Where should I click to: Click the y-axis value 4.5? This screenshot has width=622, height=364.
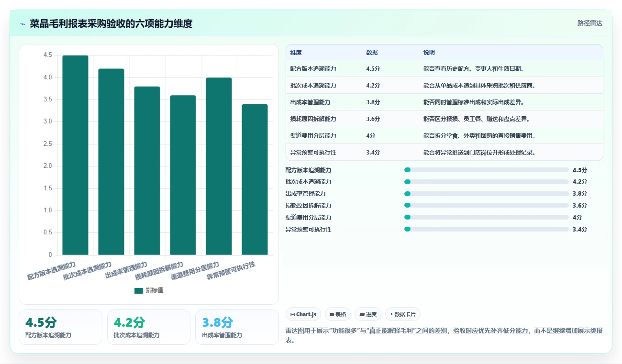click(x=48, y=55)
